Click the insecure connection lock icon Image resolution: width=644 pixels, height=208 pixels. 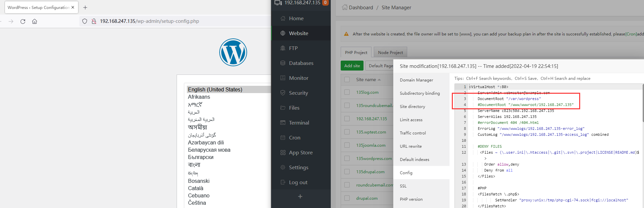tap(94, 21)
